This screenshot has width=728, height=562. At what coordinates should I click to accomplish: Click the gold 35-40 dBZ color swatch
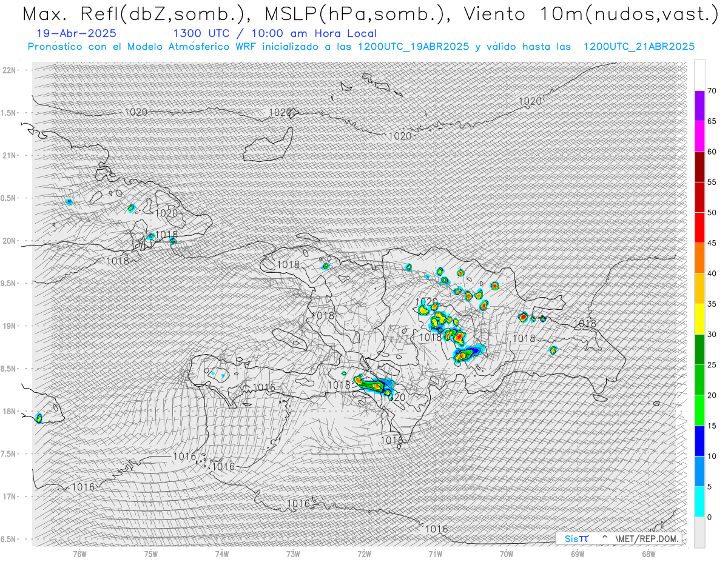pos(699,289)
